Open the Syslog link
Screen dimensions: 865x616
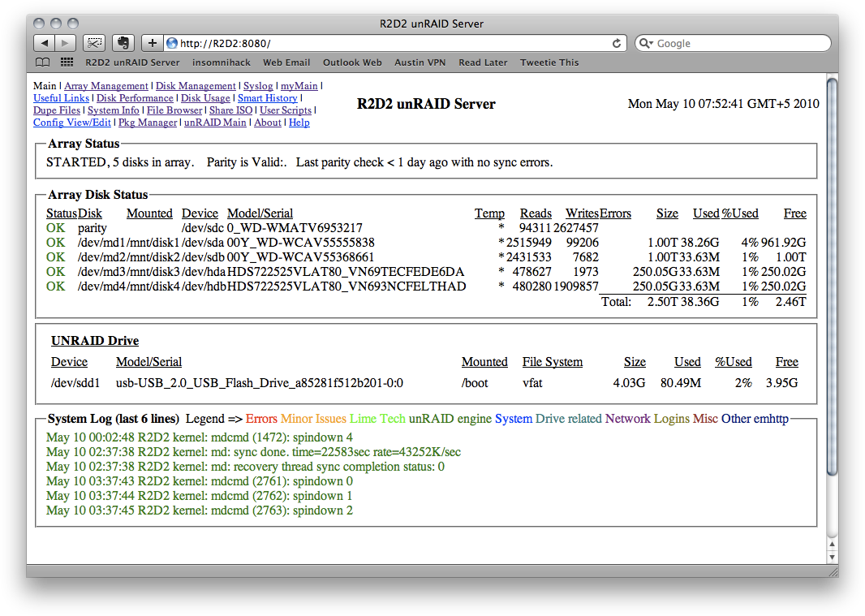click(x=258, y=85)
